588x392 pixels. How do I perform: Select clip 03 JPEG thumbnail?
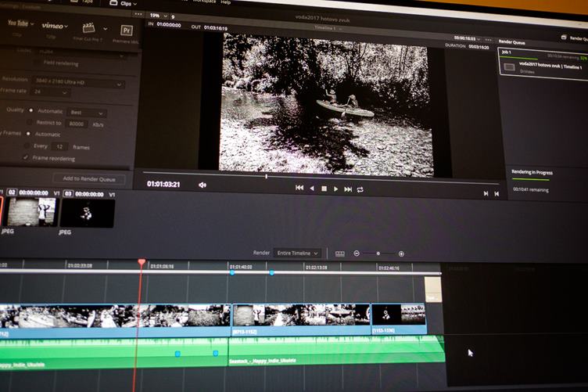[88, 213]
